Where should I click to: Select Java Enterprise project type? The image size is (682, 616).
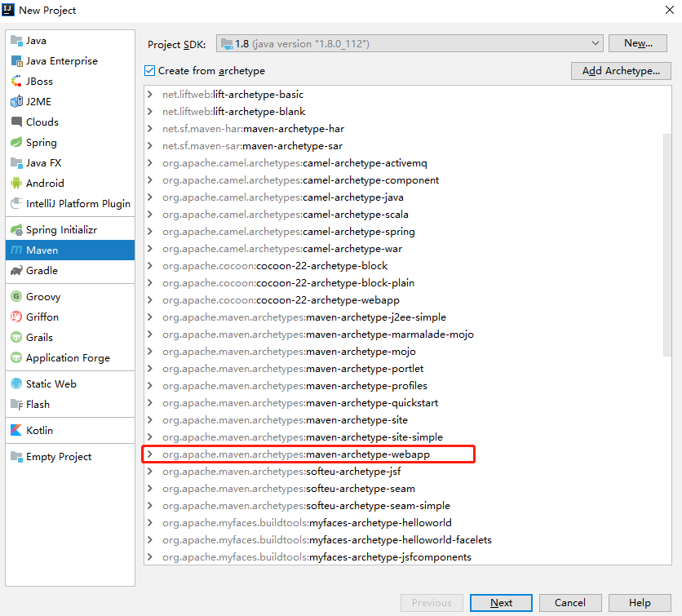tap(70, 61)
